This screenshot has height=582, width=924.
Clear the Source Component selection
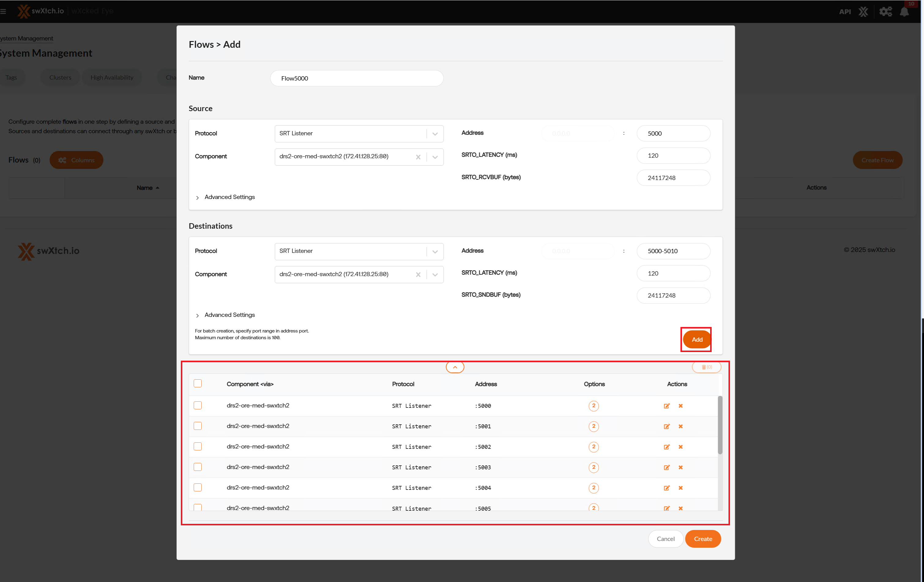pos(418,157)
